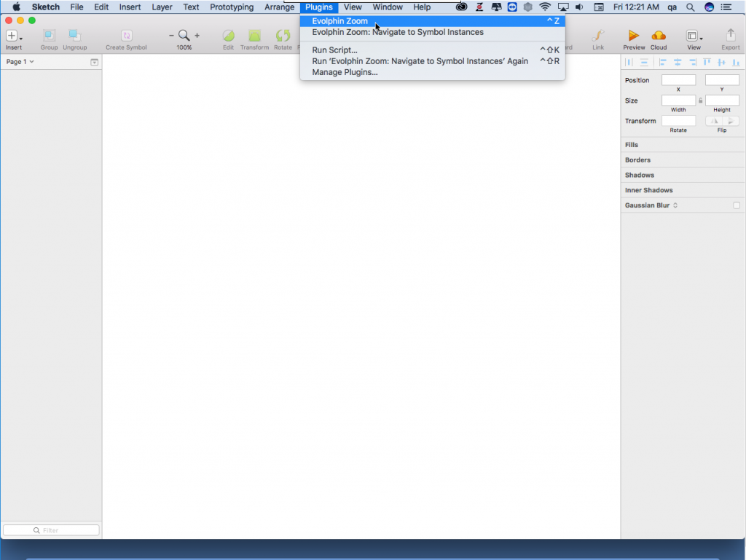
Task: Open the Prototyping menu
Action: (232, 7)
